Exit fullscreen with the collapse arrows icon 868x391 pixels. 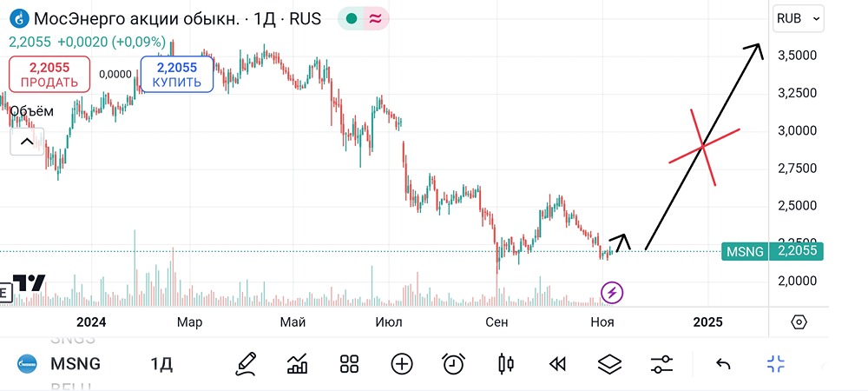click(x=776, y=364)
